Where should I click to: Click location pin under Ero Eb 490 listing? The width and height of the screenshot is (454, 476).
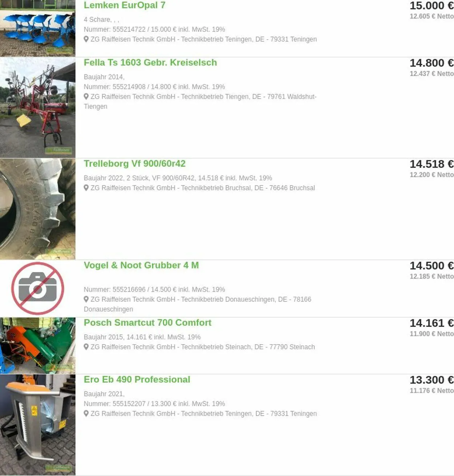[86, 414]
